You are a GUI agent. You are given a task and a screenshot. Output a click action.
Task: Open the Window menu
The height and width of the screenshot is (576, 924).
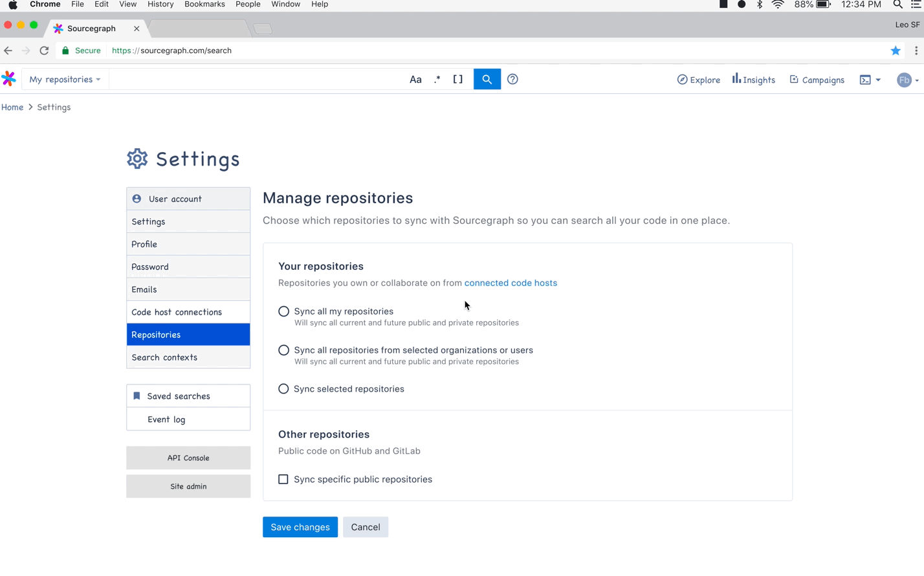tap(285, 5)
